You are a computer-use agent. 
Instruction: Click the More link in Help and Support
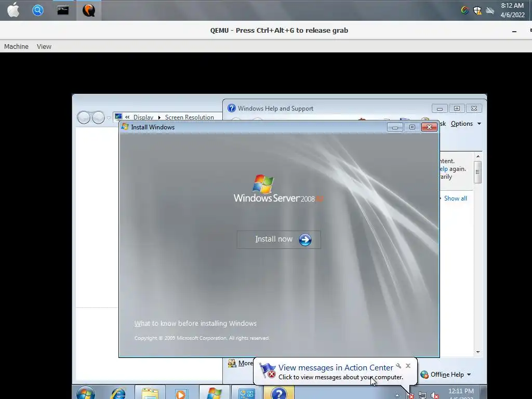click(x=245, y=363)
